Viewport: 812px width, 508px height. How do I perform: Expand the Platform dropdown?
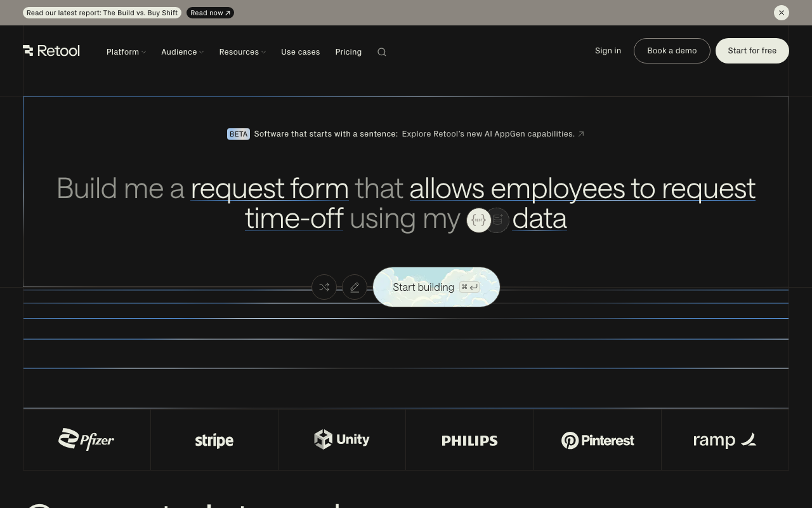pos(126,51)
